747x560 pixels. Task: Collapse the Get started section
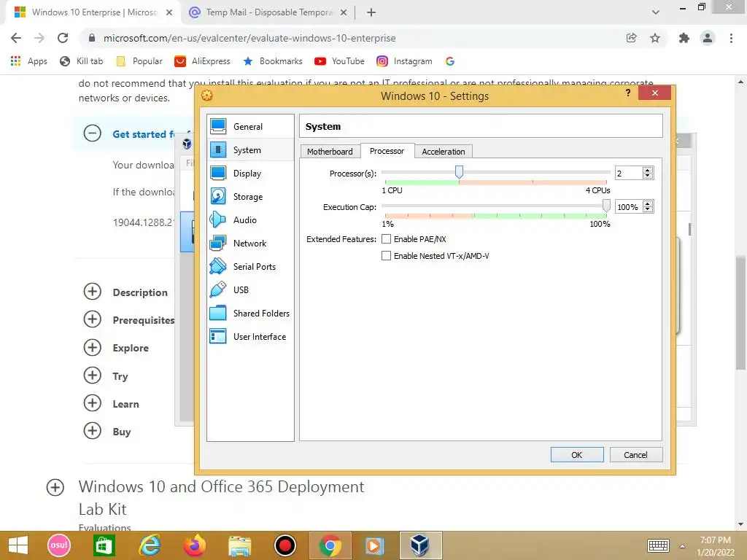[x=93, y=133]
